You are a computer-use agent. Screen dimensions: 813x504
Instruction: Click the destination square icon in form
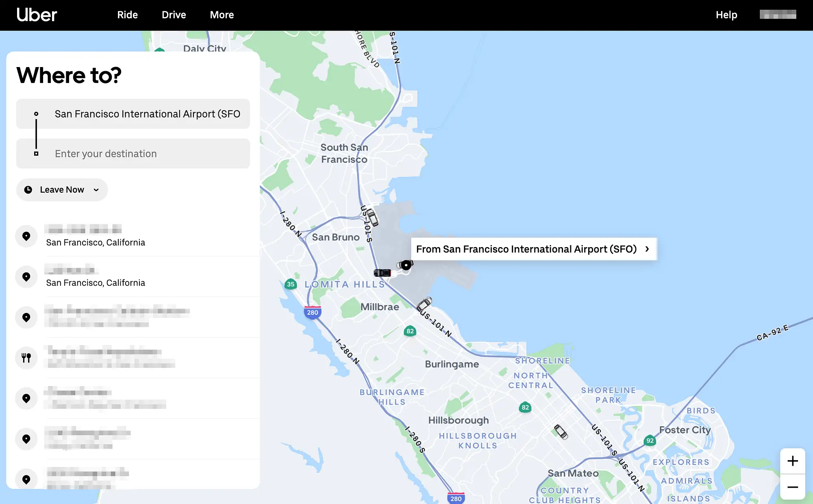click(36, 154)
